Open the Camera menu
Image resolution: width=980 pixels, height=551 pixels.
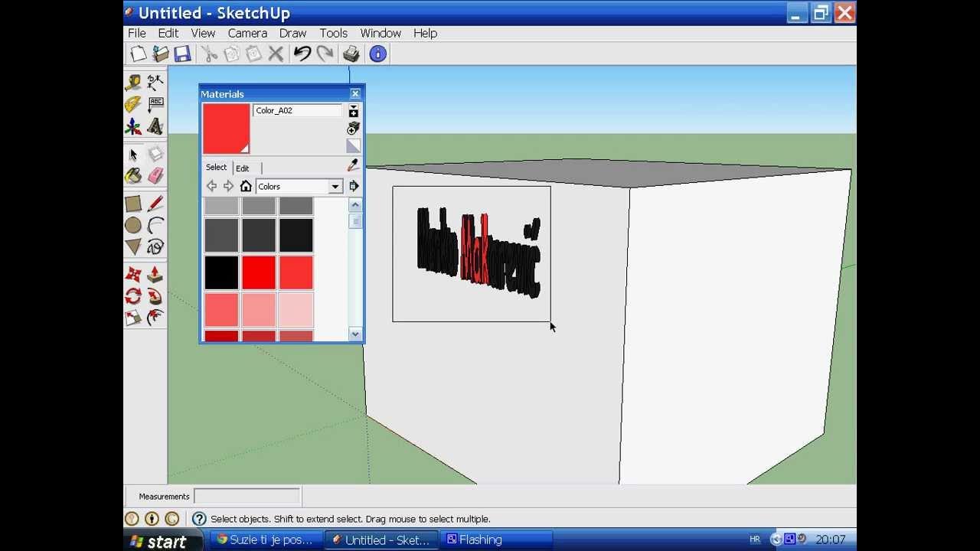pyautogui.click(x=247, y=33)
